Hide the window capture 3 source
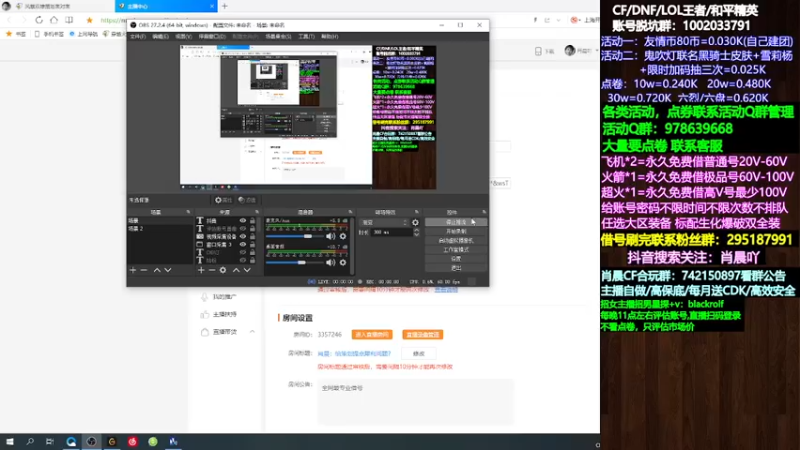Screen dimensions: 800x450 (243, 244)
